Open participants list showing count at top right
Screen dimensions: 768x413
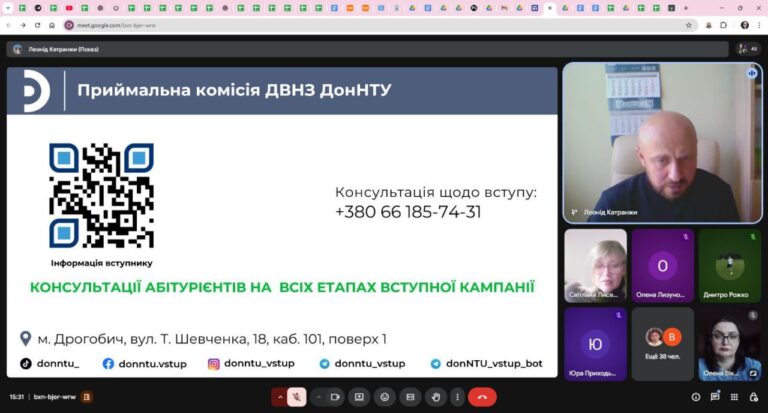pyautogui.click(x=748, y=49)
